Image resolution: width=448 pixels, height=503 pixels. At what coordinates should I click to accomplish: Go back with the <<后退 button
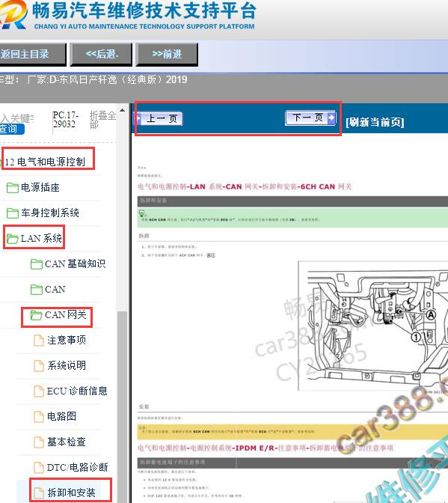click(x=101, y=54)
